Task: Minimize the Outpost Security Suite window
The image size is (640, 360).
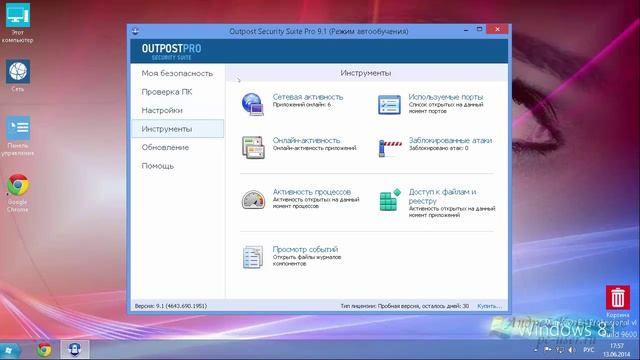Action: 466,30
